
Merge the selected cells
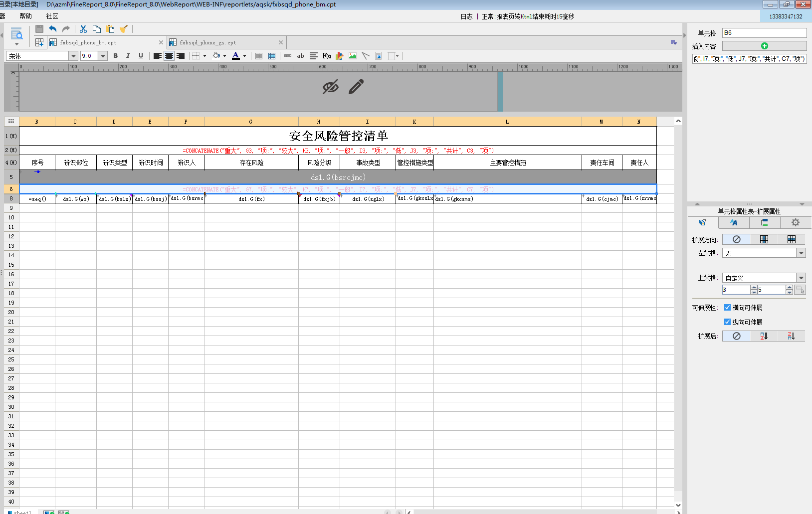point(259,56)
